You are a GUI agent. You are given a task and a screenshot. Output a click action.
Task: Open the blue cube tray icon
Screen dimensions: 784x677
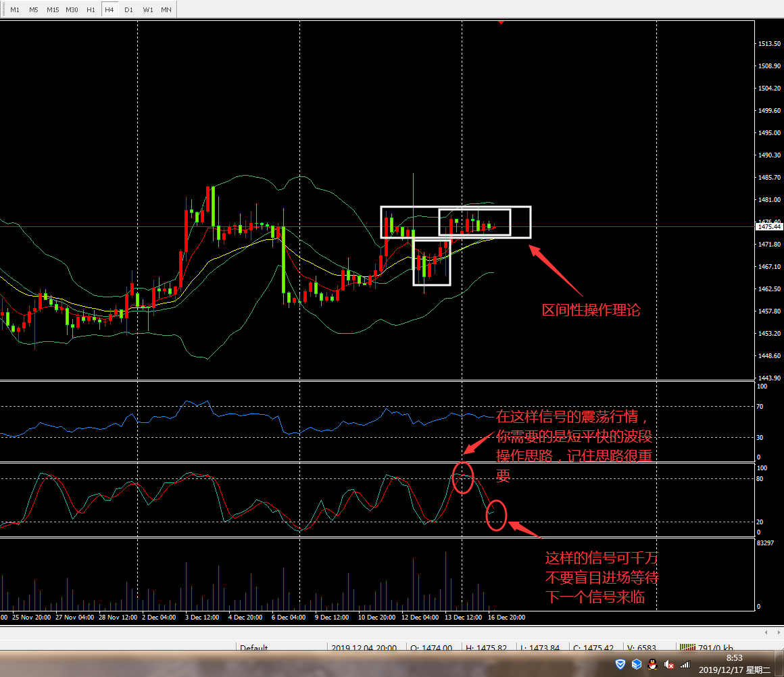click(x=636, y=665)
